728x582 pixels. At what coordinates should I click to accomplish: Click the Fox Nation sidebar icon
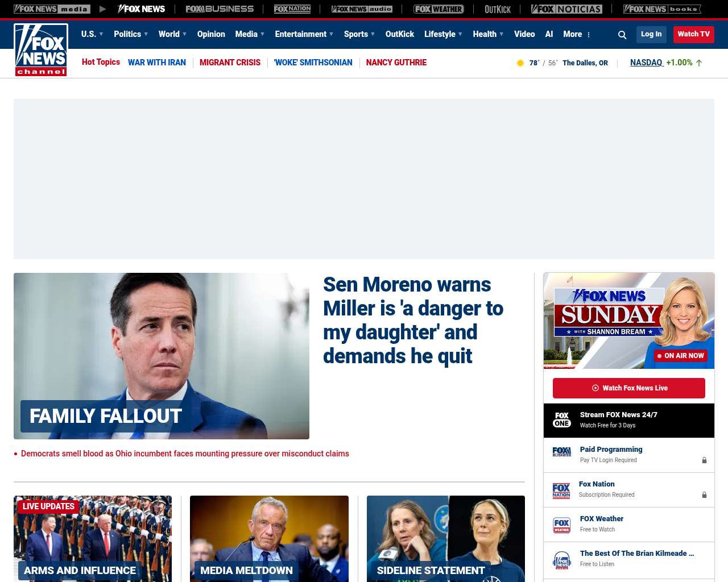[x=561, y=490]
